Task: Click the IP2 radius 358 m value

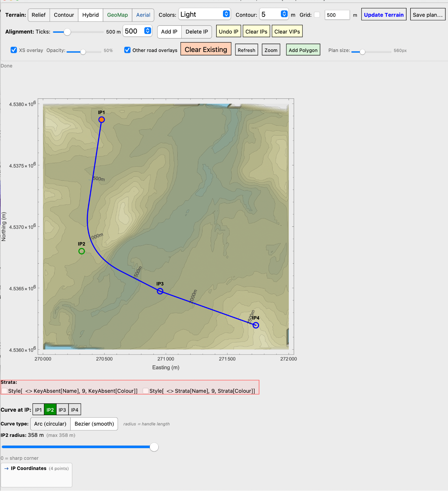Action: [36, 435]
